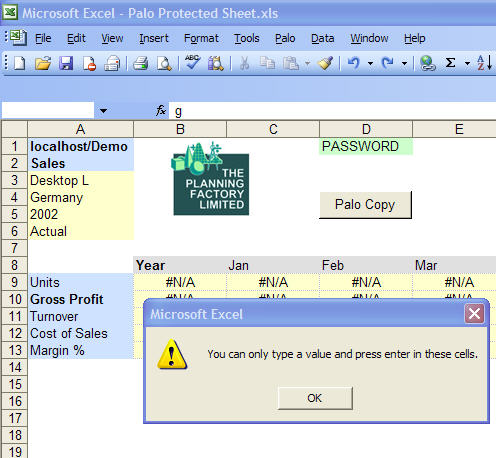The width and height of the screenshot is (496, 458).
Task: Select the localhost/Demo cell
Action: pos(81,146)
